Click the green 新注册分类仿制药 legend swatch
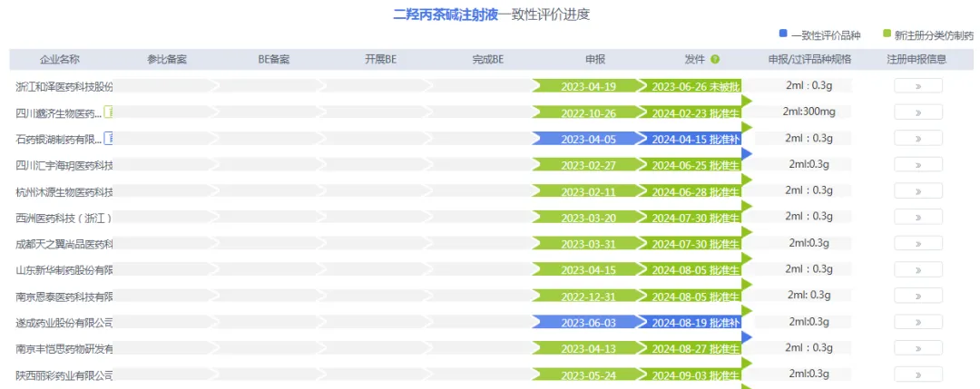The image size is (980, 389). coord(887,34)
